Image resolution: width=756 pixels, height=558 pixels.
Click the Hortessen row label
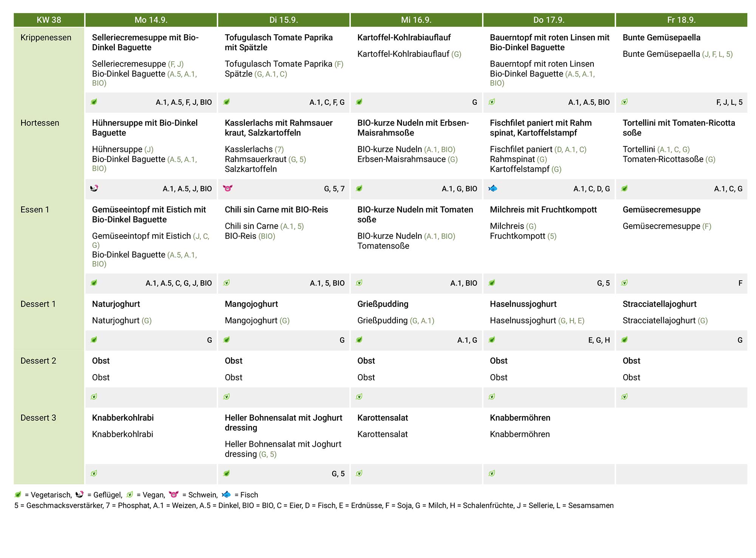(40, 123)
